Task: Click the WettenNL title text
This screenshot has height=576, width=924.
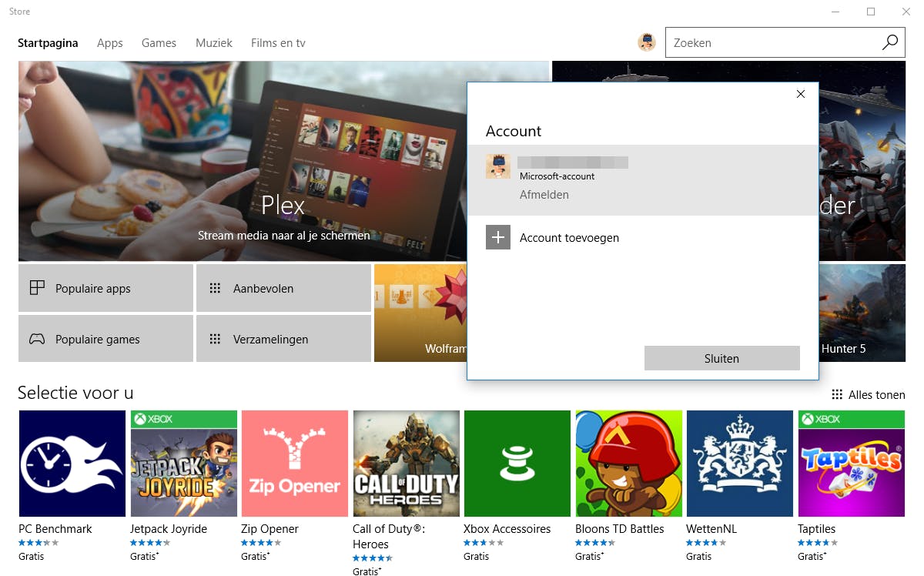Action: [712, 529]
